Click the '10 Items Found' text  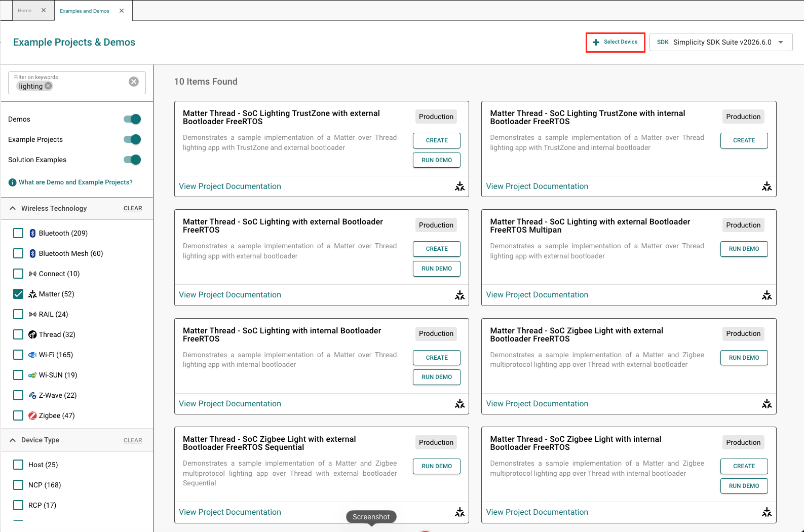(206, 82)
